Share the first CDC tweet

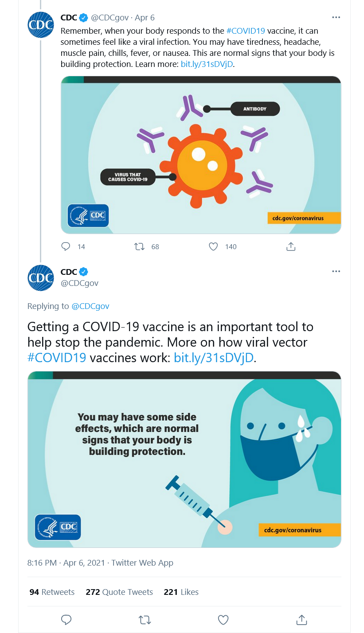point(291,246)
